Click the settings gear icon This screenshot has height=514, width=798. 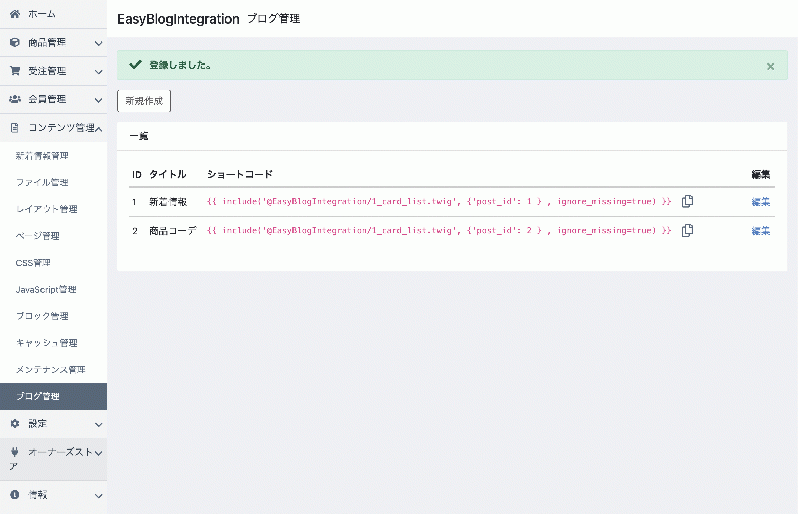click(x=14, y=423)
